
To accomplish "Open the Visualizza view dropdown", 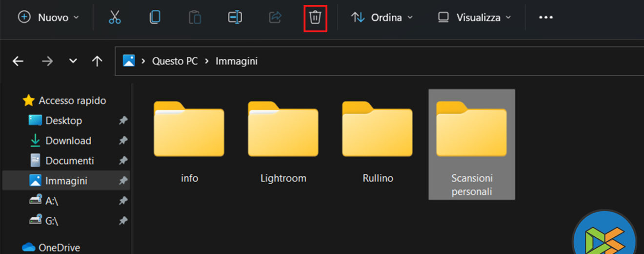I will (474, 18).
